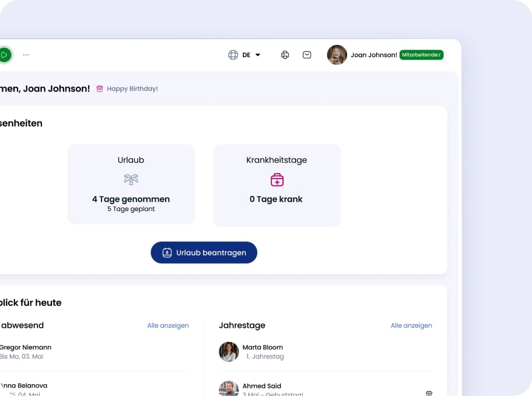Click Alle anzeigen next to Jahrestage
Image resolution: width=532 pixels, height=396 pixels.
pos(411,325)
